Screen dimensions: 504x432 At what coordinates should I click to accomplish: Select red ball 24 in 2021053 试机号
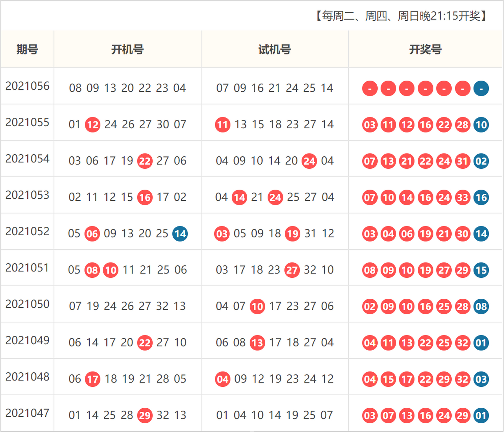coord(275,197)
